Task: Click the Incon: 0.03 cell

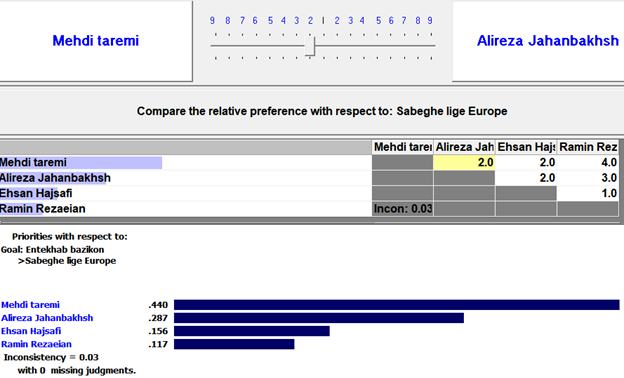Action: coord(403,209)
